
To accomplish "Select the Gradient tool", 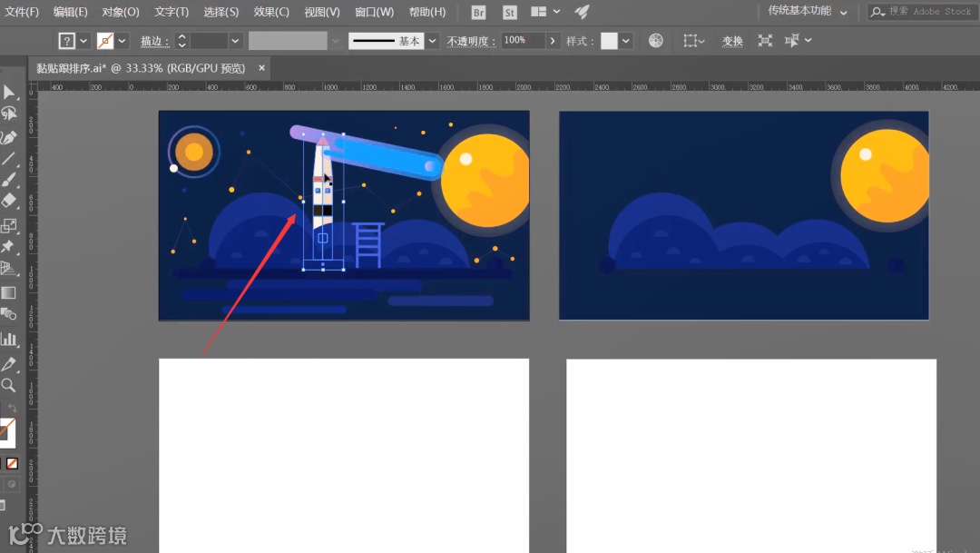I will point(9,292).
